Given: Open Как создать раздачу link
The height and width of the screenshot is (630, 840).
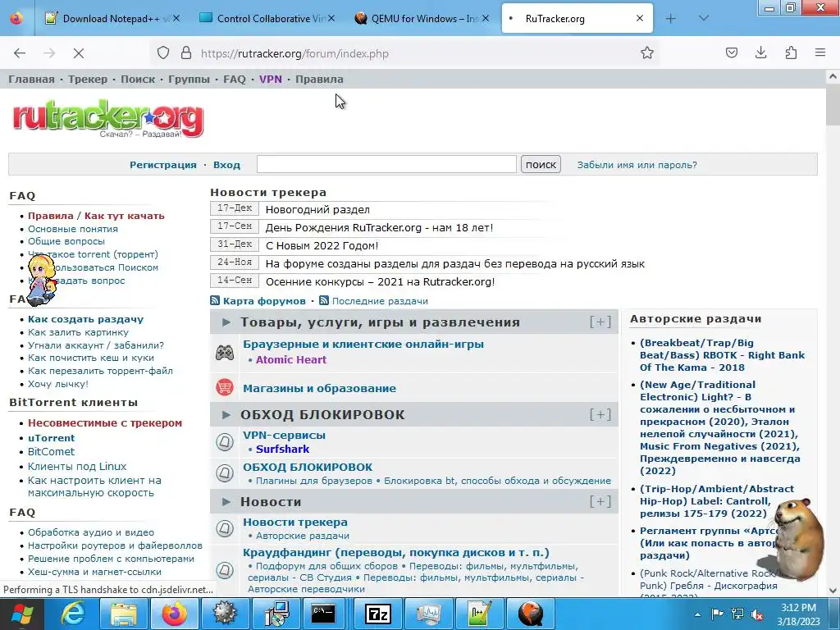Looking at the screenshot, I should [85, 319].
